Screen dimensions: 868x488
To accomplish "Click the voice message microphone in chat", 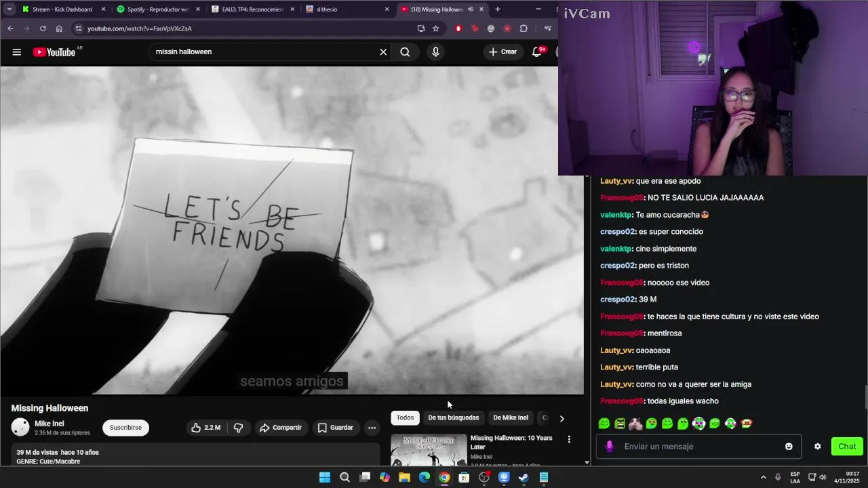I will pos(609,446).
